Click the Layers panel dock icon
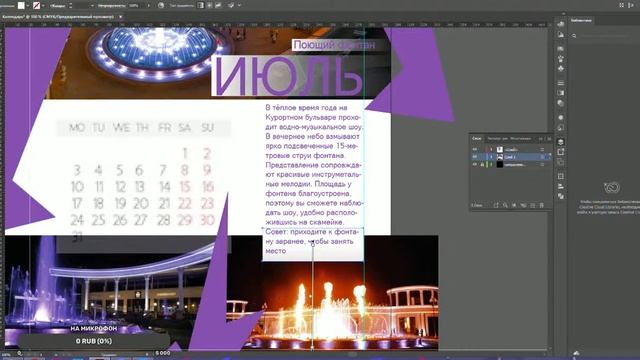Screen dimensions: 640x360 [x=561, y=142]
